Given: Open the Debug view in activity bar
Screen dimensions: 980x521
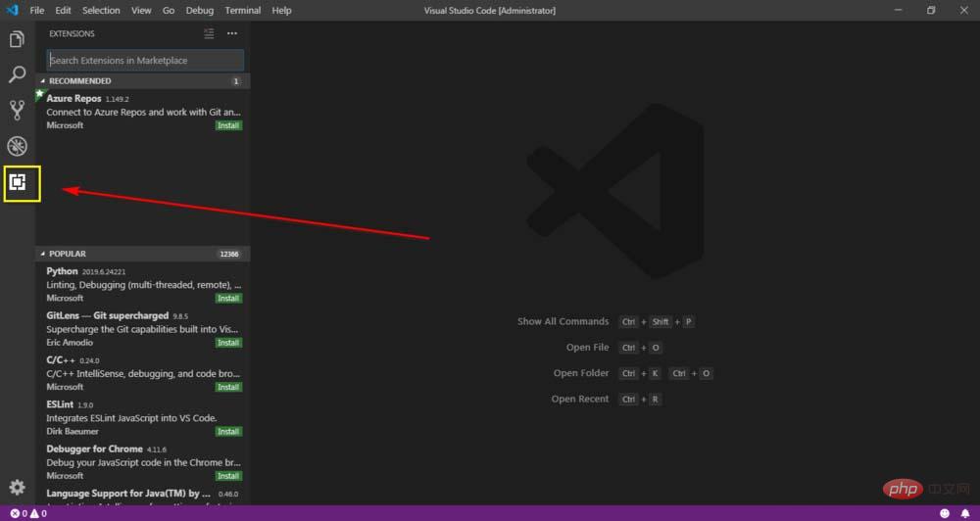Looking at the screenshot, I should pyautogui.click(x=17, y=146).
